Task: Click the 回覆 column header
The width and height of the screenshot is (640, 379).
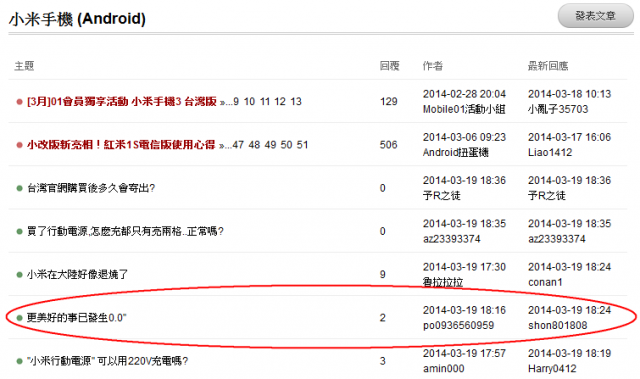Action: 389,66
